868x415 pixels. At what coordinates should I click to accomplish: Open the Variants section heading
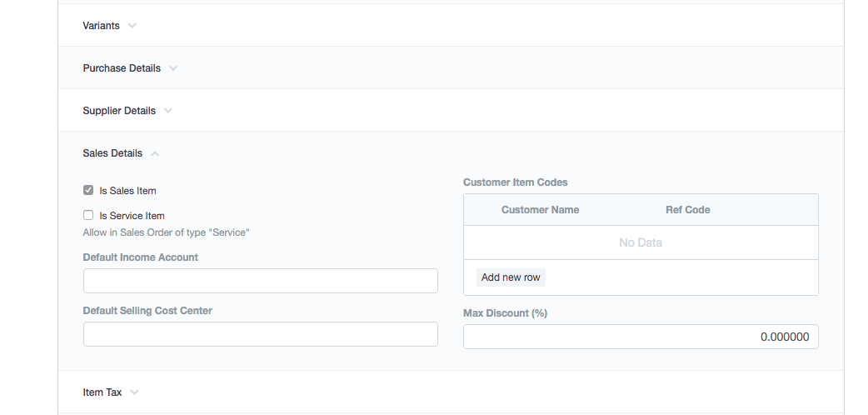pyautogui.click(x=101, y=26)
